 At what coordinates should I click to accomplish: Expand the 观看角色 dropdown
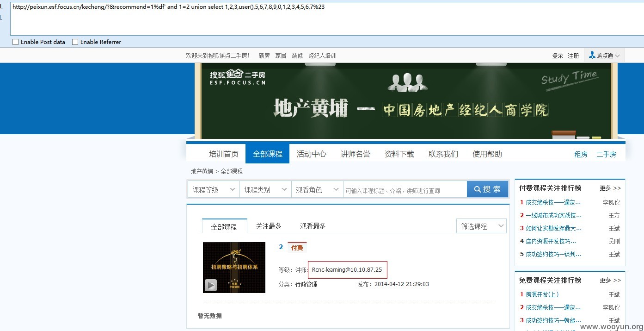click(x=318, y=189)
